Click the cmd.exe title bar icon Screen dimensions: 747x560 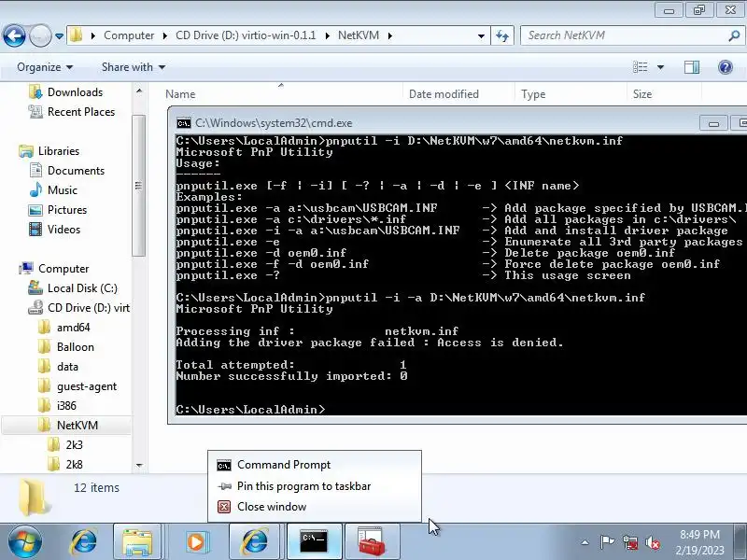(x=183, y=123)
